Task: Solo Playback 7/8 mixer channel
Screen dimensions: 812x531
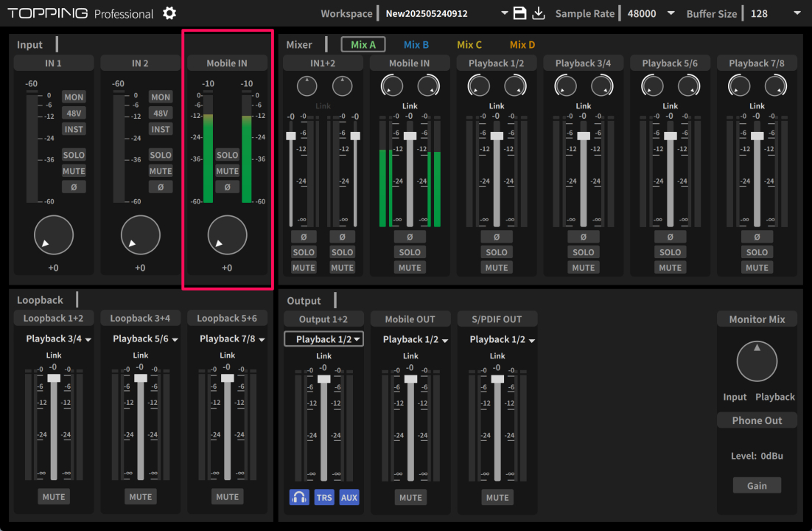Action: pyautogui.click(x=757, y=252)
